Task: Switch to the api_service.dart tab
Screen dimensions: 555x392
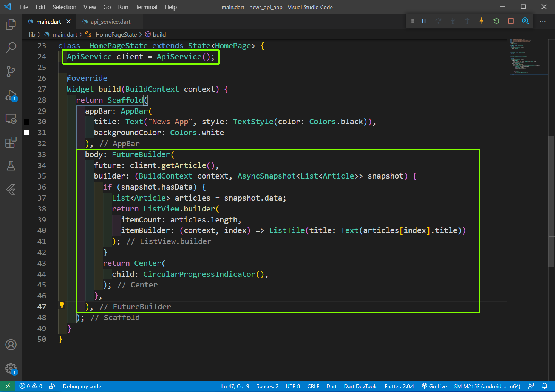Action: [110, 22]
